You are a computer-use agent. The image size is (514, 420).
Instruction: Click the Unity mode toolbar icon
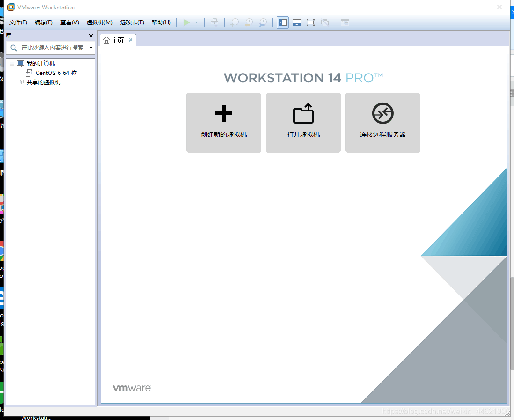coord(325,22)
